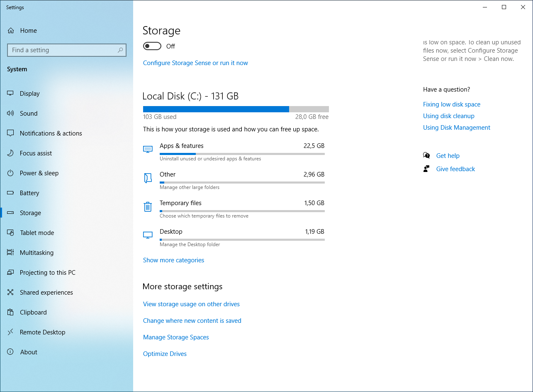Click the Local Disk C usage bar
Screen dimensions: 533x392
[236, 109]
